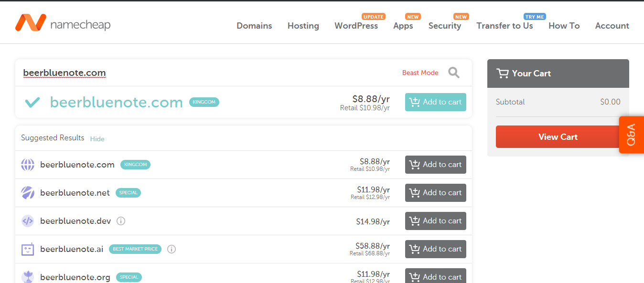Click the flower icon for beerbluenote.org
Image resolution: width=644 pixels, height=283 pixels.
[28, 277]
